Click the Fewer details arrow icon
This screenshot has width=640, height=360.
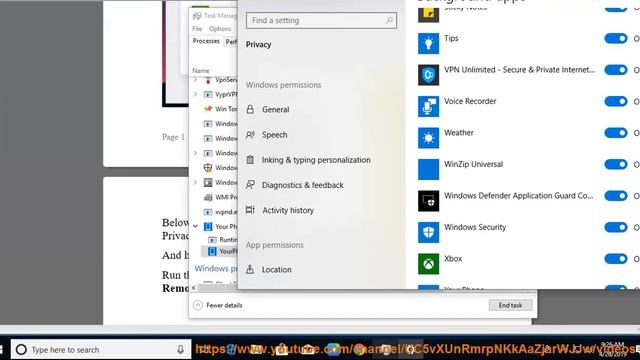click(198, 305)
